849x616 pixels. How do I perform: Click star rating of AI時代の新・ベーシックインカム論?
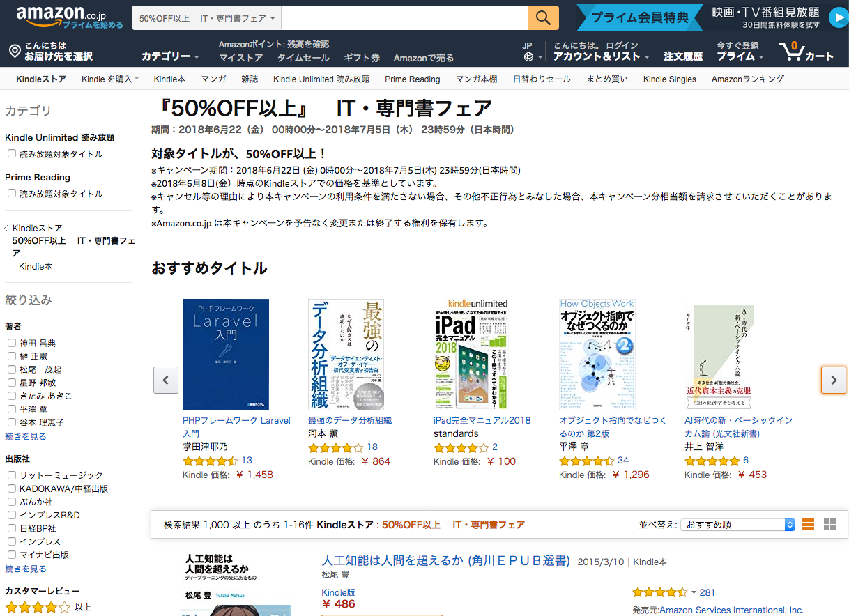[x=712, y=461]
